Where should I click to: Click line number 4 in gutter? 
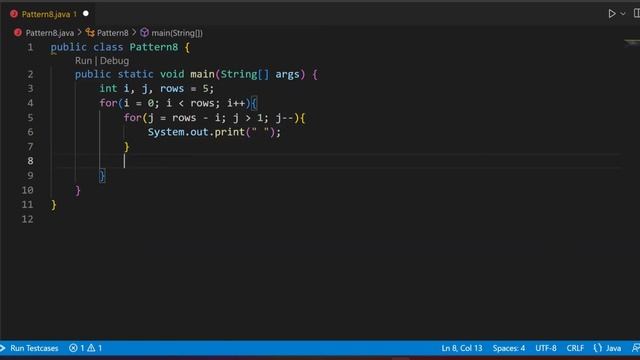30,103
